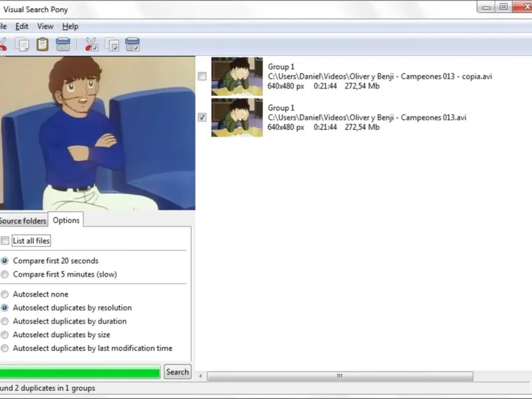
Task: Open the Edit menu
Action: click(x=22, y=27)
